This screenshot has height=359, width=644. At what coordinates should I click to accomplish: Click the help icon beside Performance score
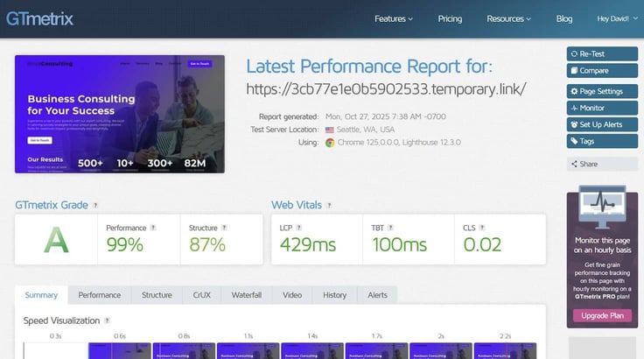[153, 228]
